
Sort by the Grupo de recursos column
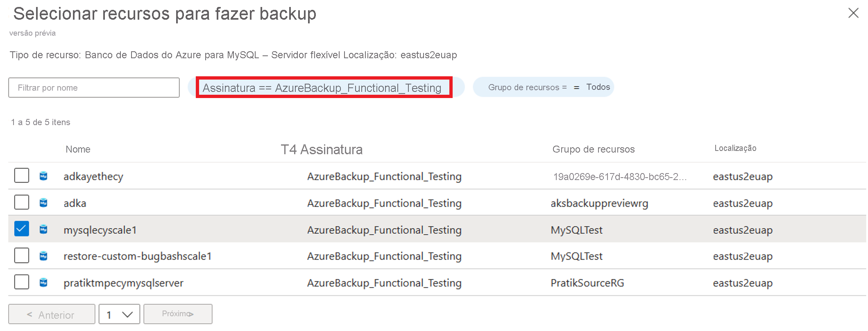pyautogui.click(x=593, y=149)
